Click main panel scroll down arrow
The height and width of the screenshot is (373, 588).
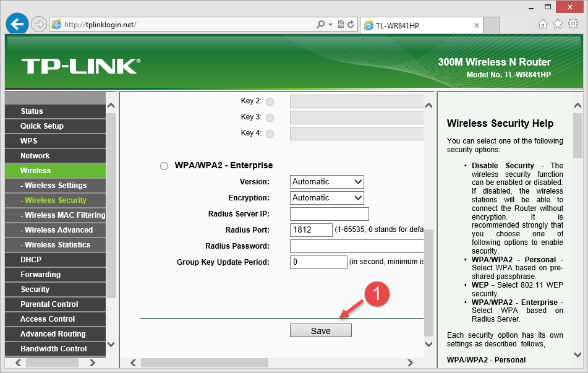(x=429, y=344)
